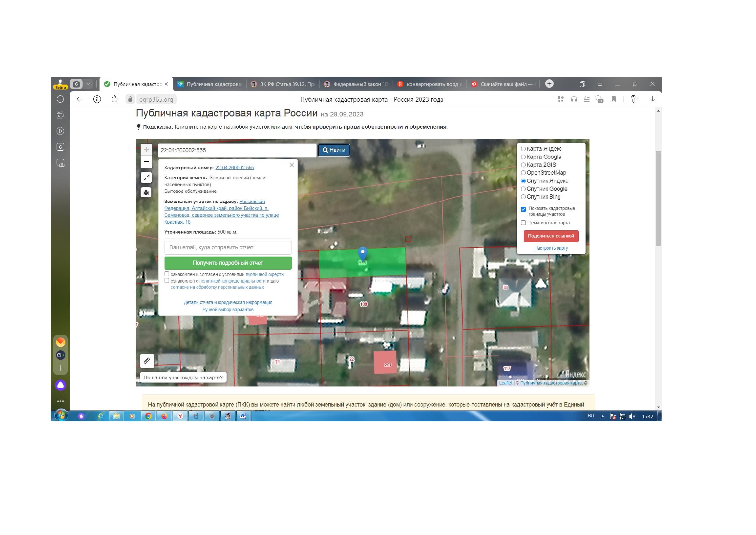This screenshot has height=535, width=756.
Task: Click the map print icon
Action: coord(146,192)
